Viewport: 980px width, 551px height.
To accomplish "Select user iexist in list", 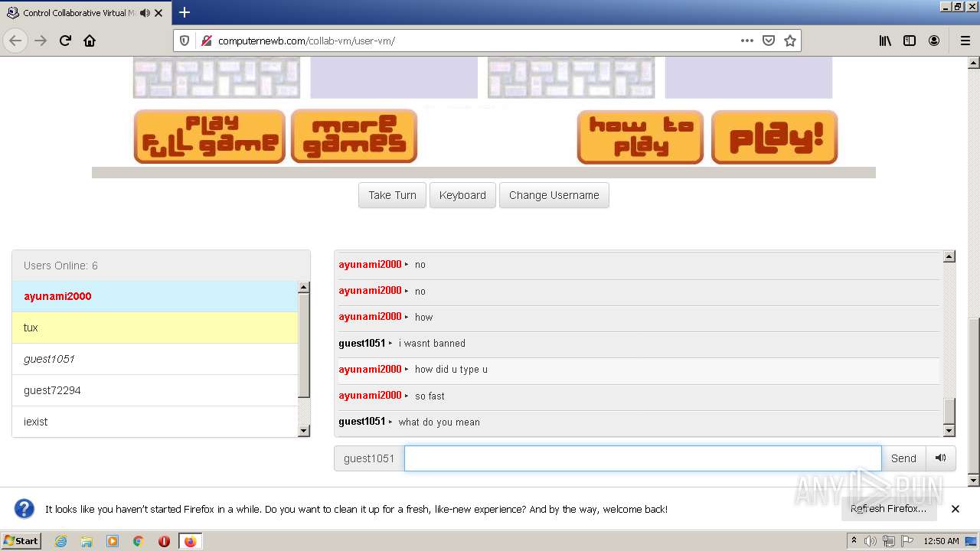I will (x=155, y=422).
